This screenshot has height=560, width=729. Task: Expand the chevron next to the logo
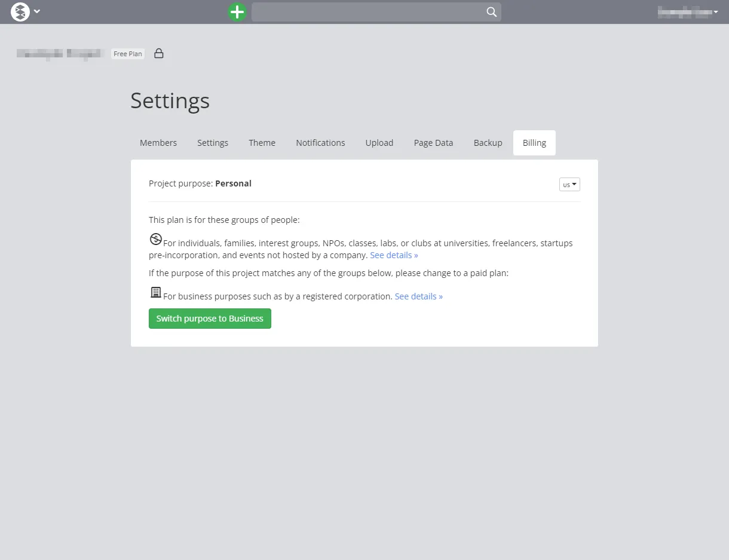pyautogui.click(x=37, y=12)
